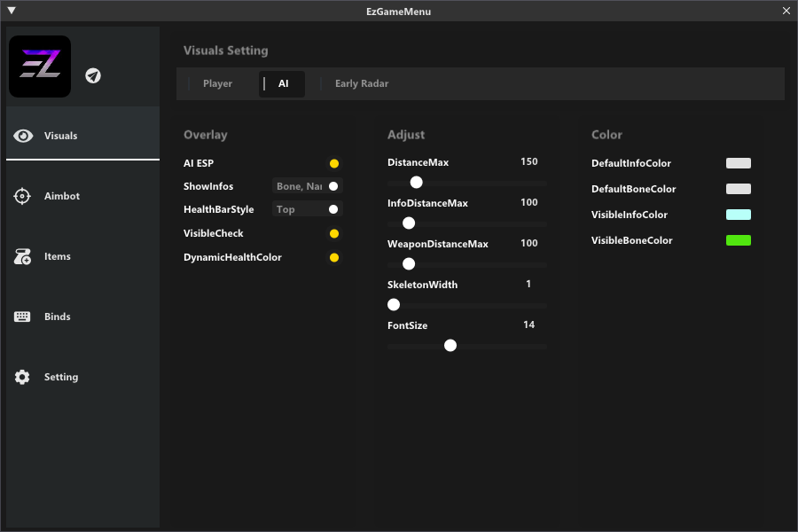
Task: Click the FontSize slider handle
Action: point(450,346)
